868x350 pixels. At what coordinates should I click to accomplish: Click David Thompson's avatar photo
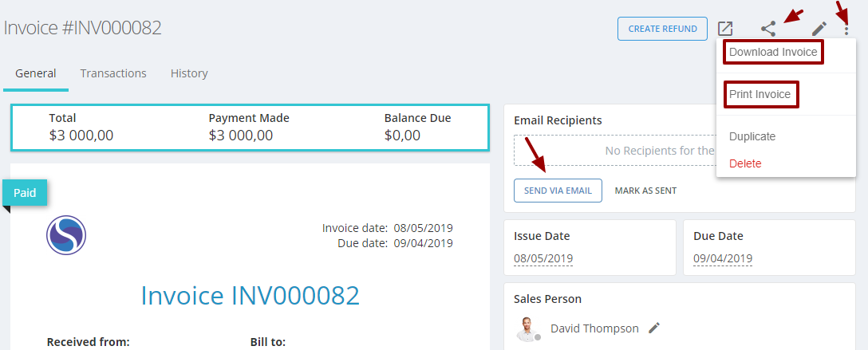coord(529,328)
